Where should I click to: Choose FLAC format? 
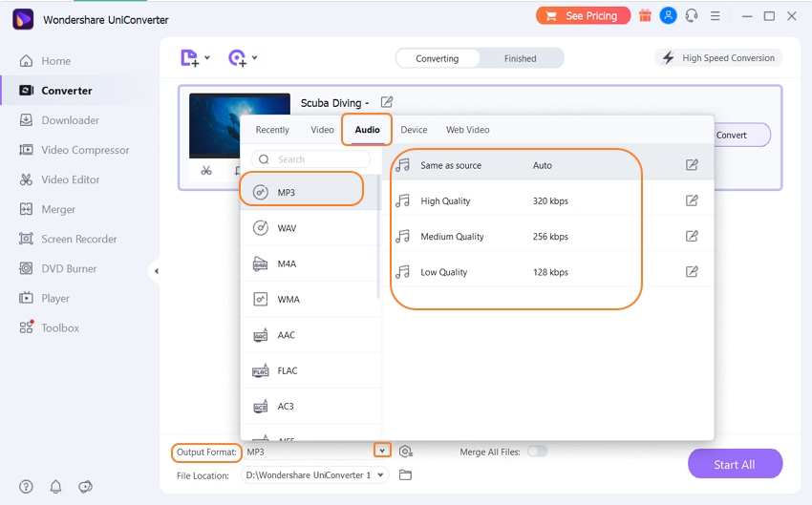(x=310, y=371)
